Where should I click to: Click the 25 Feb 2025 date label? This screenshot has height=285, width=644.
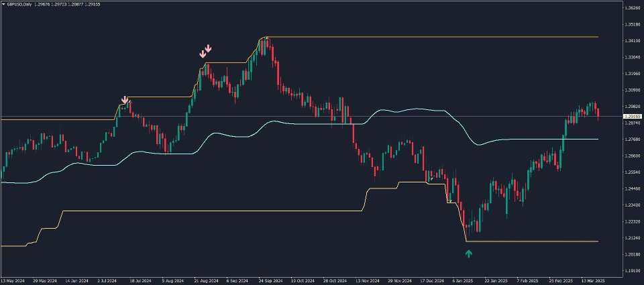click(x=561, y=281)
